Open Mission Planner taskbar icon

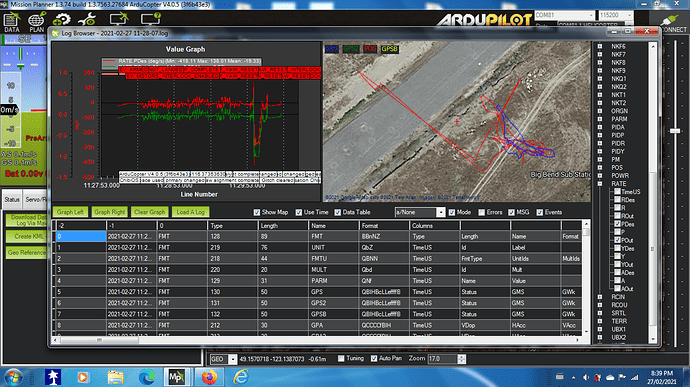[176, 377]
